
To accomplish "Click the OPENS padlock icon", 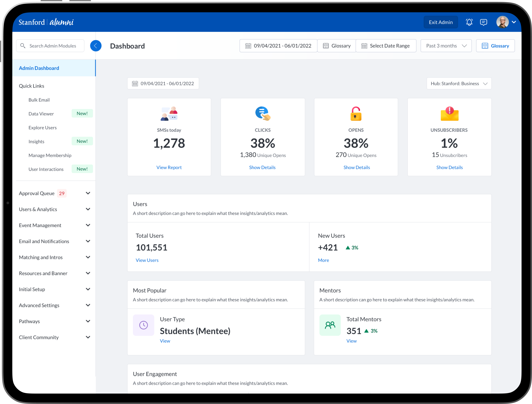I will (356, 114).
